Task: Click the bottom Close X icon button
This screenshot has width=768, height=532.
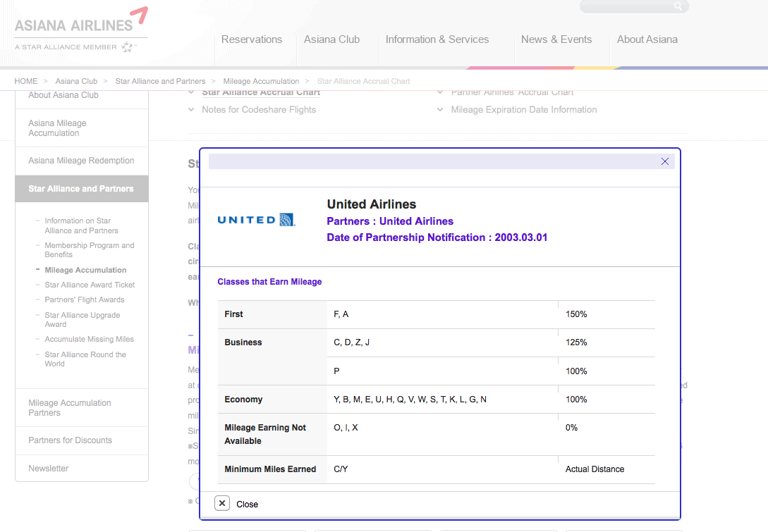Action: point(222,503)
